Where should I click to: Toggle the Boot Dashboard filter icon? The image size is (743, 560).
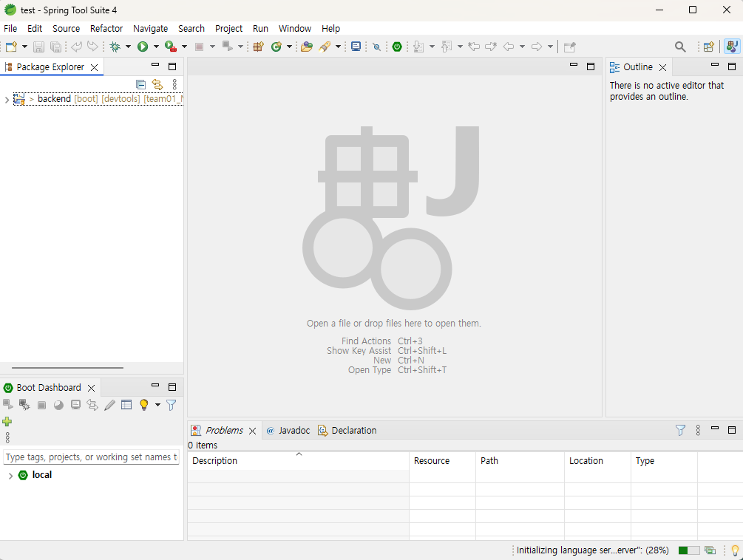point(172,405)
